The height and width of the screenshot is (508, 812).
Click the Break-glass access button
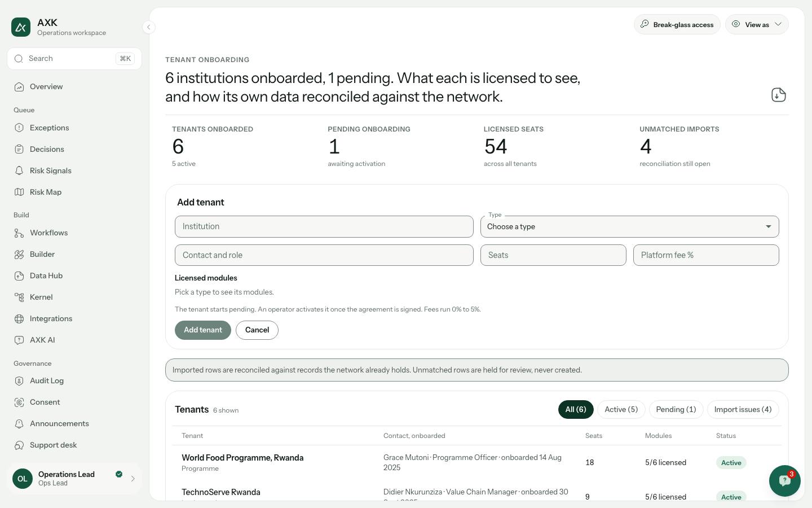pyautogui.click(x=677, y=24)
